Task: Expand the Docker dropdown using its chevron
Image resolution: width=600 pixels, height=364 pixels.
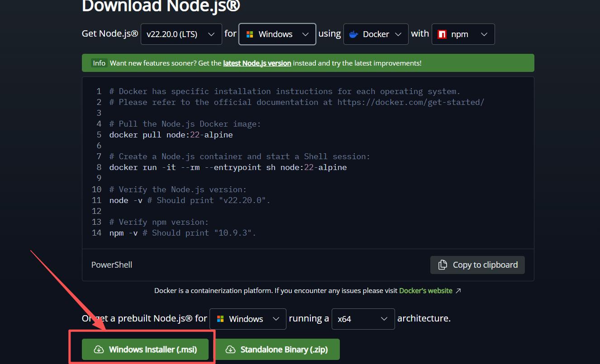Action: (398, 34)
